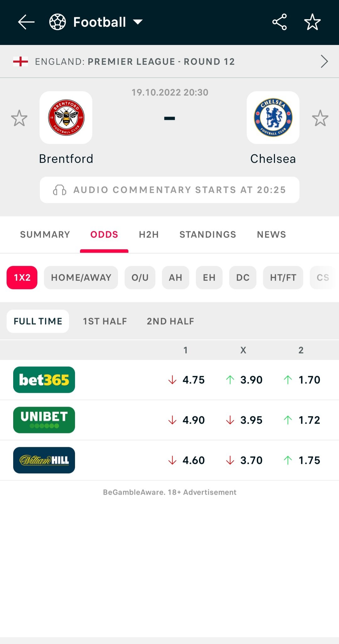Viewport: 339px width, 644px height.
Task: Open the William Hill bookmaker logo
Action: click(44, 460)
